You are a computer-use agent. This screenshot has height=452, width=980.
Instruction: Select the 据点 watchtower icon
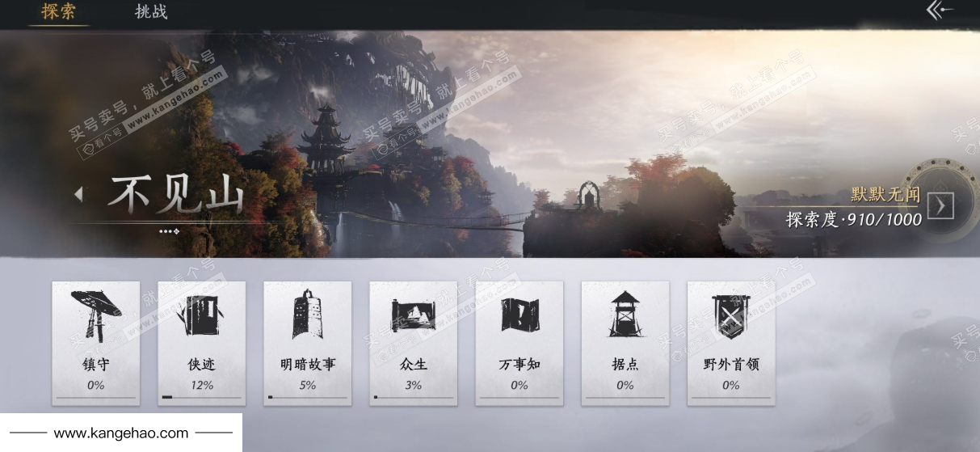pos(625,315)
